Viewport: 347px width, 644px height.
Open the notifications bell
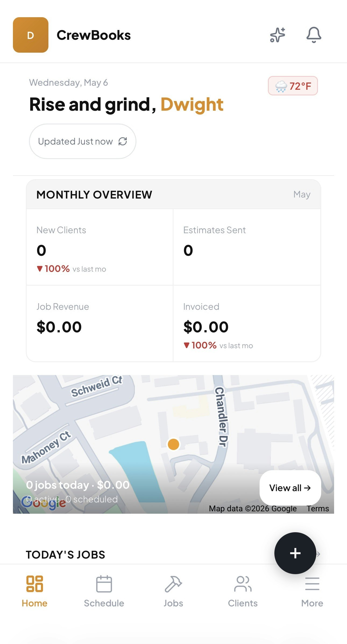click(314, 35)
